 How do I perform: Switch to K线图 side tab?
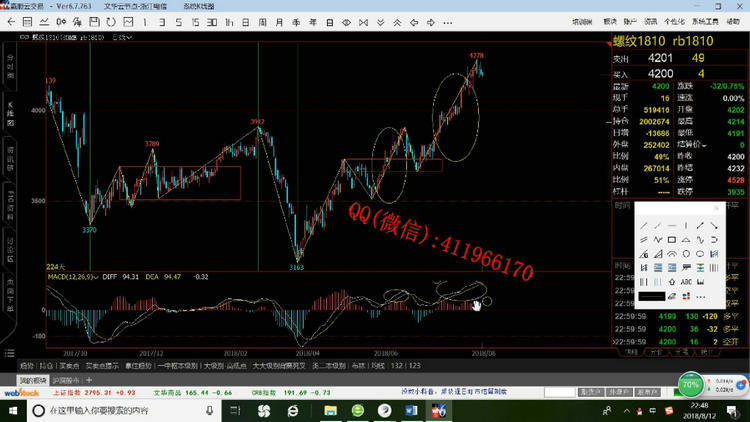coord(10,111)
